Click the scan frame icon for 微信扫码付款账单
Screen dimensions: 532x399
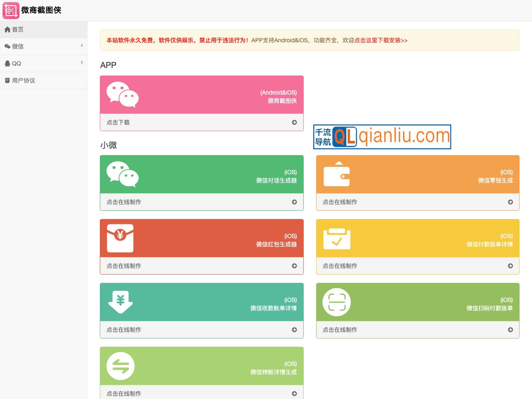[336, 302]
